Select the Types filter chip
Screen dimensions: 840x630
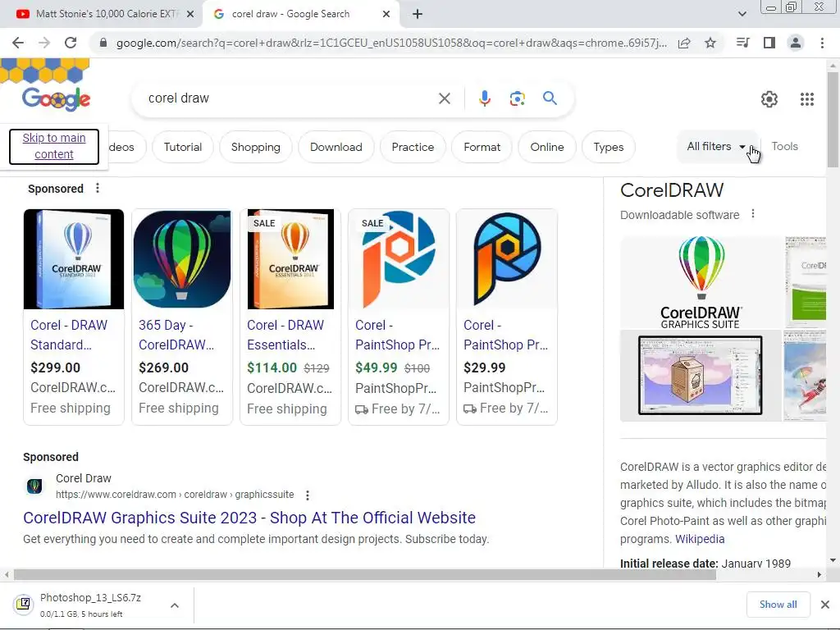pyautogui.click(x=609, y=147)
